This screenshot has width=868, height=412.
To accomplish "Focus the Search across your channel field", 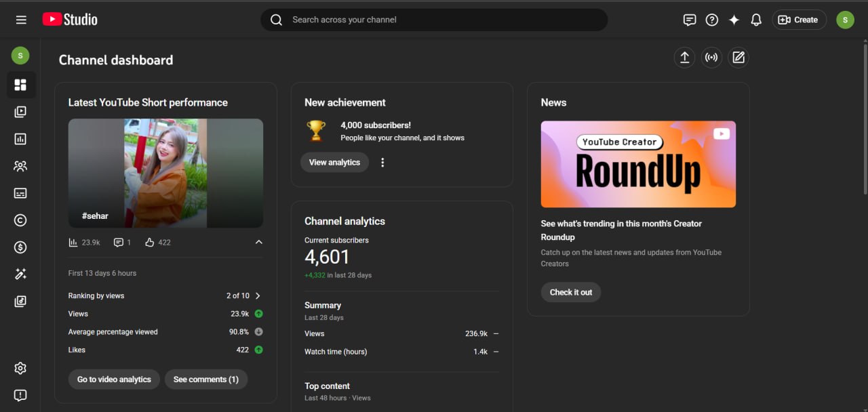I will (434, 20).
